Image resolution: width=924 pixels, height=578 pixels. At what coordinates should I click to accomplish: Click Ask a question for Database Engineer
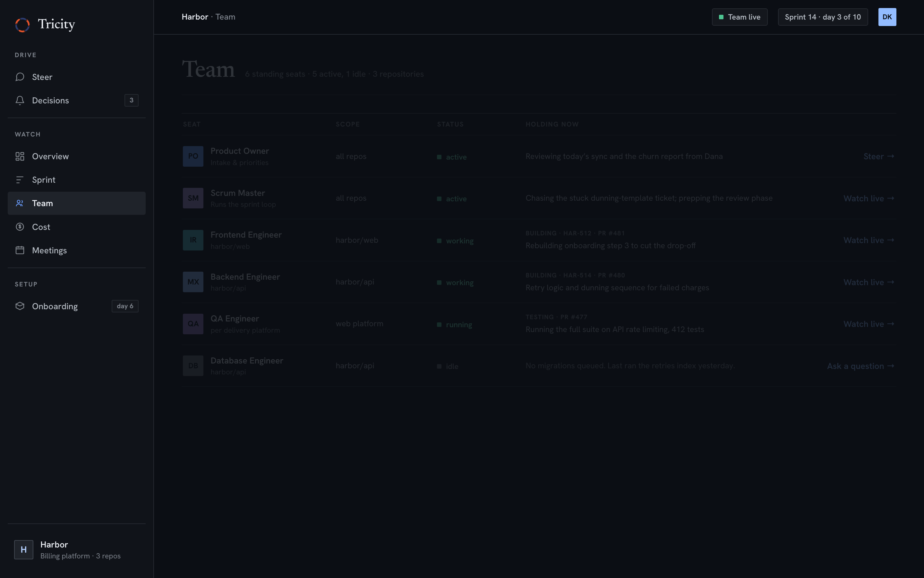[x=860, y=366]
